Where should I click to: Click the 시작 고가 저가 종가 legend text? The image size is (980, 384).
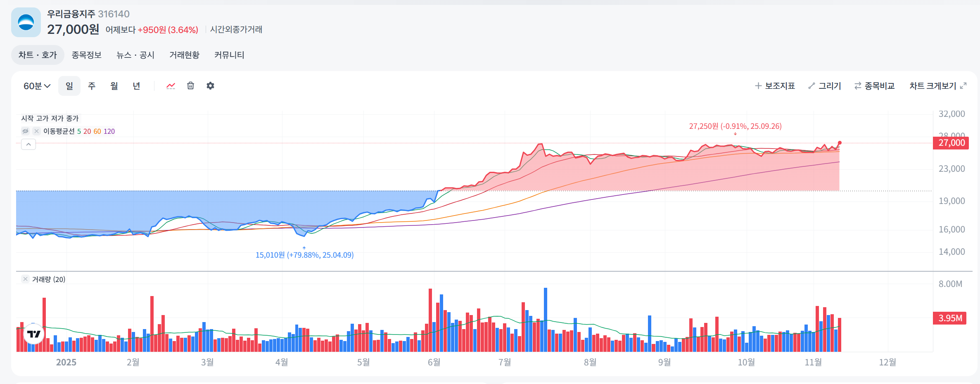(x=50, y=119)
